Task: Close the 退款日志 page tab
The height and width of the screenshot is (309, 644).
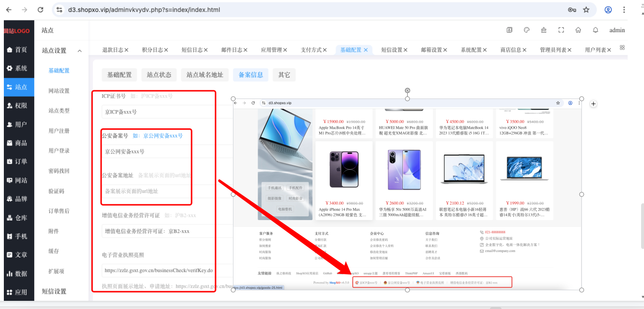Action: [x=126, y=49]
